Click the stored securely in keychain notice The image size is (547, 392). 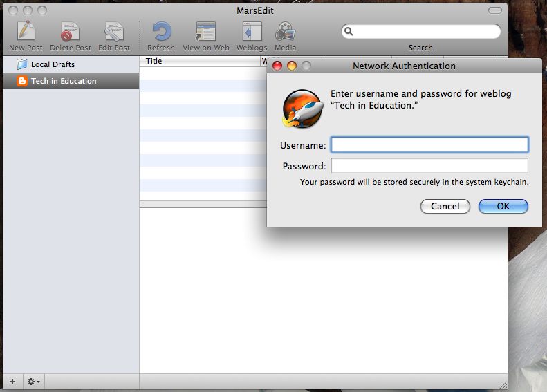click(414, 182)
